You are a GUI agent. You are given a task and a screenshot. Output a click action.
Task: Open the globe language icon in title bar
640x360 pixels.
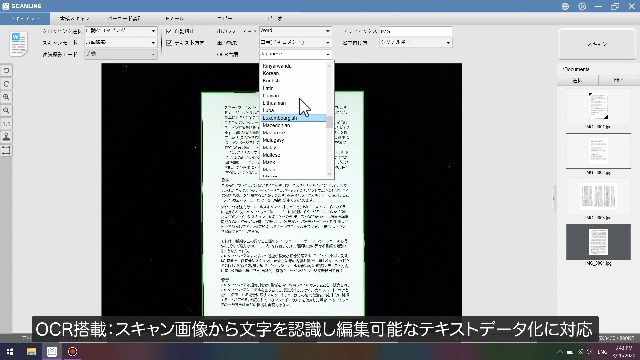(565, 6)
